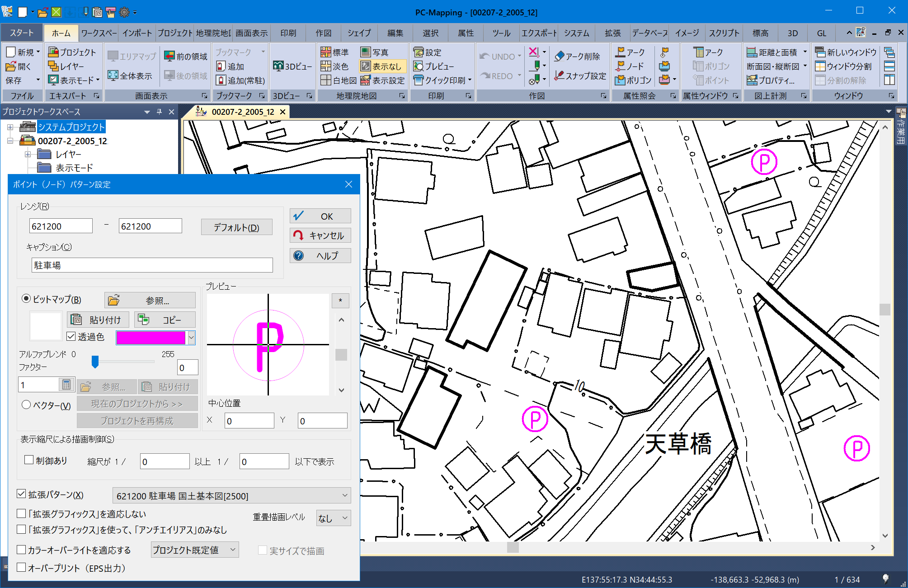Click the 中心位置 X input field

pos(249,421)
